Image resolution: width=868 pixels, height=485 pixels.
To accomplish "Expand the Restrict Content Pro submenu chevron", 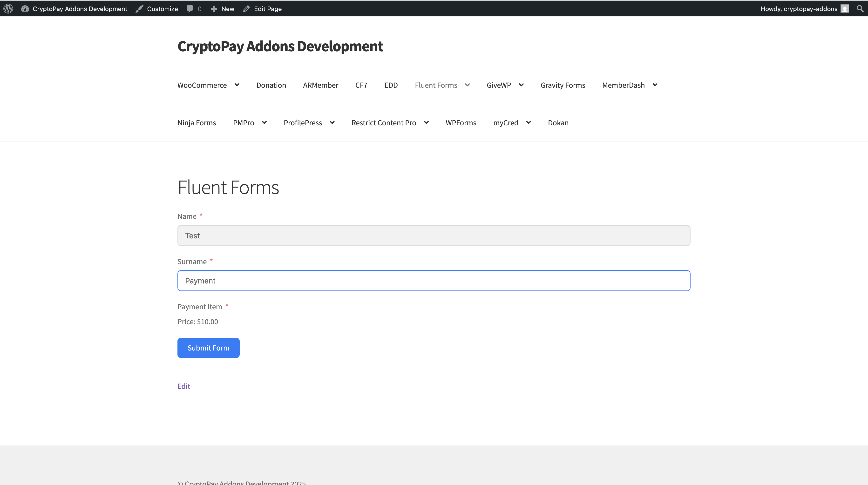I will (x=426, y=123).
